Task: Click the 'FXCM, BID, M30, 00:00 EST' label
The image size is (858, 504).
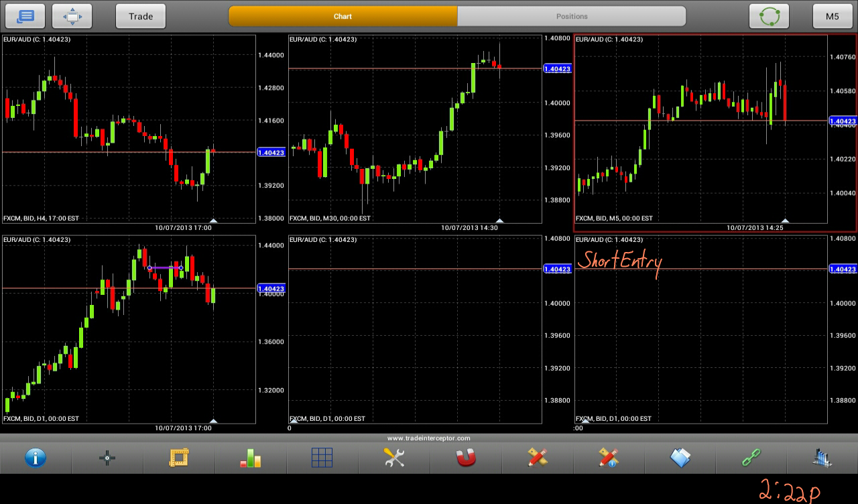Action: 330,218
